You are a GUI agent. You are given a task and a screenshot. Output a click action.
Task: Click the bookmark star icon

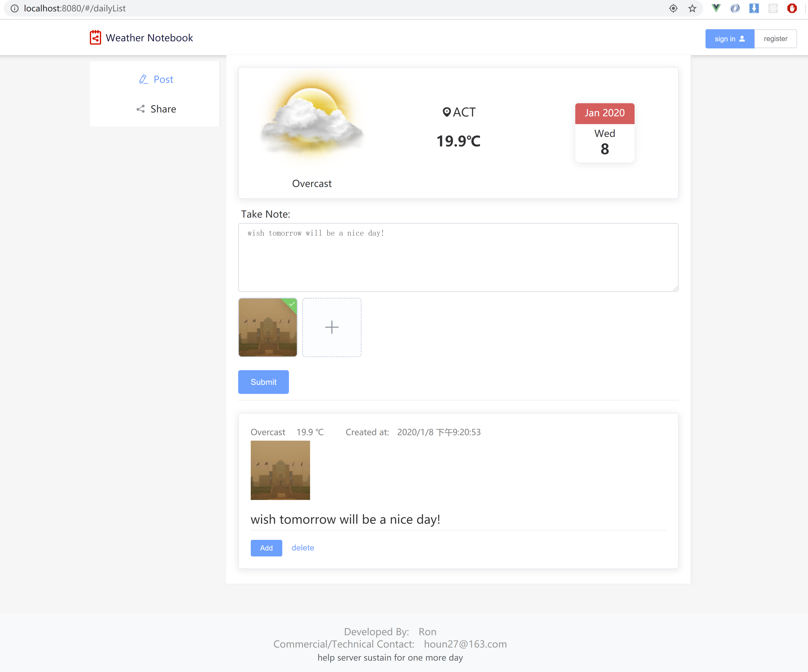pos(692,9)
